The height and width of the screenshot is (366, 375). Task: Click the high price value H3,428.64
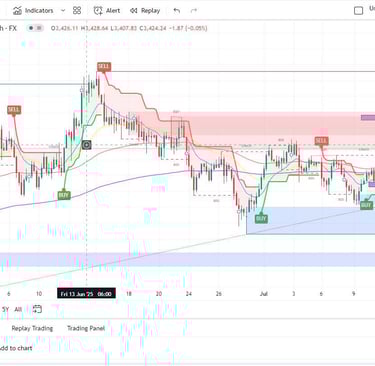point(94,28)
